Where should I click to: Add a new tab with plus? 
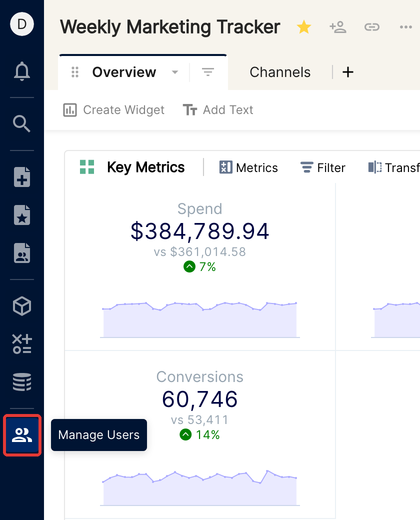tap(348, 72)
